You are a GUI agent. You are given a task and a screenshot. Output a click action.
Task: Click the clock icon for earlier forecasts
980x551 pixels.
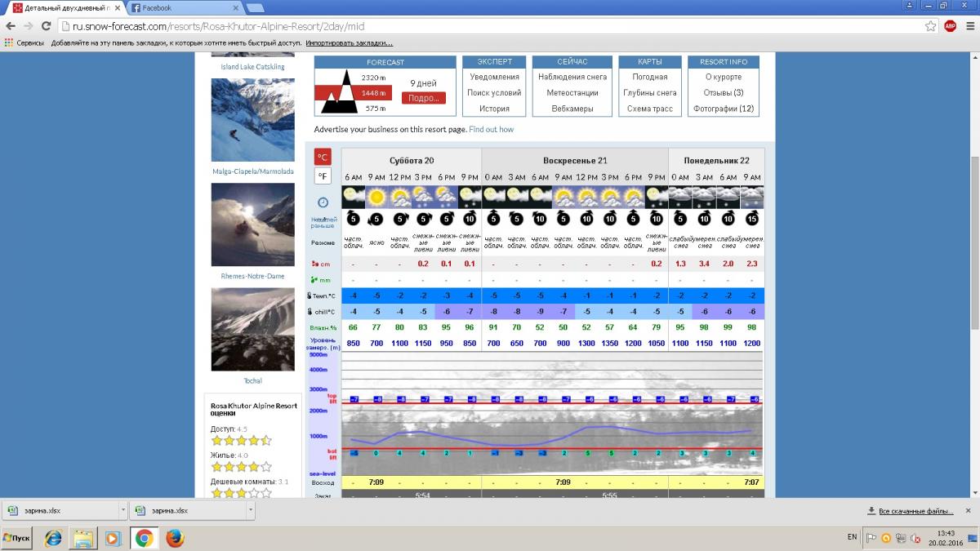tap(323, 202)
